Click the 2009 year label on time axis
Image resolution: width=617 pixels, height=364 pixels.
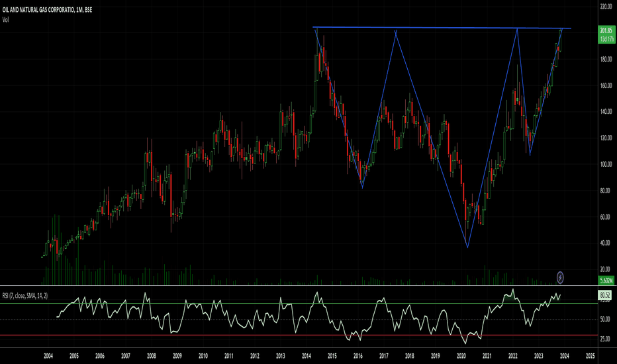pos(177,356)
